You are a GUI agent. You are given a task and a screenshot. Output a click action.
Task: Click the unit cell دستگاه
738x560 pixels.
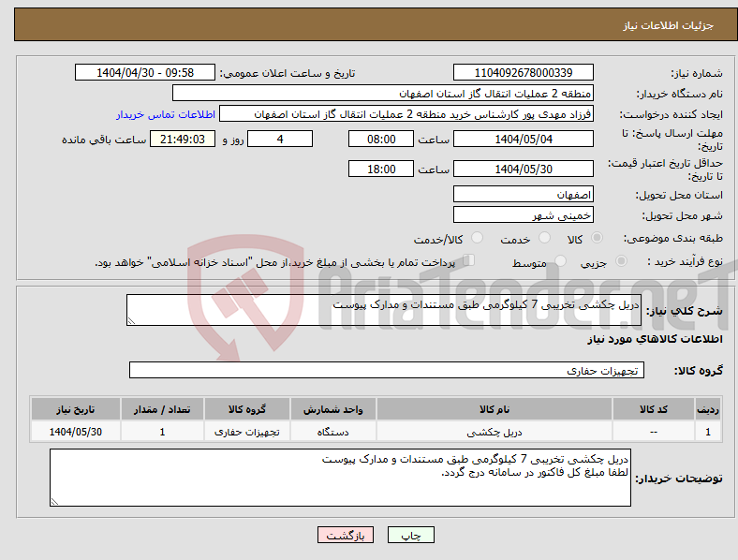click(332, 432)
